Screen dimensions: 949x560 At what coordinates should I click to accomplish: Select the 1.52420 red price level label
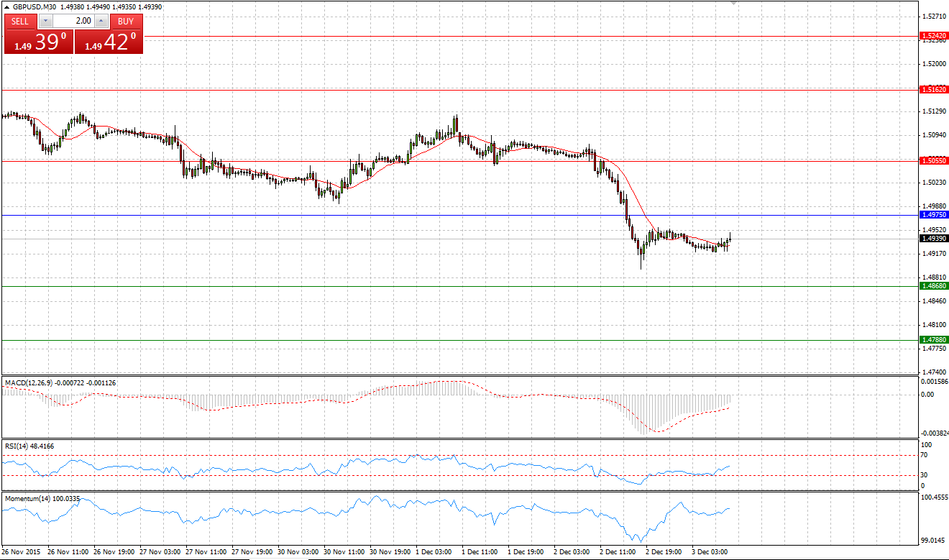tap(934, 35)
